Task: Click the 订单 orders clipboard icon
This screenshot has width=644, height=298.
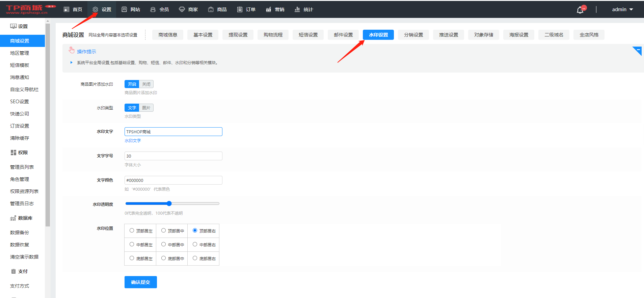Action: click(240, 9)
